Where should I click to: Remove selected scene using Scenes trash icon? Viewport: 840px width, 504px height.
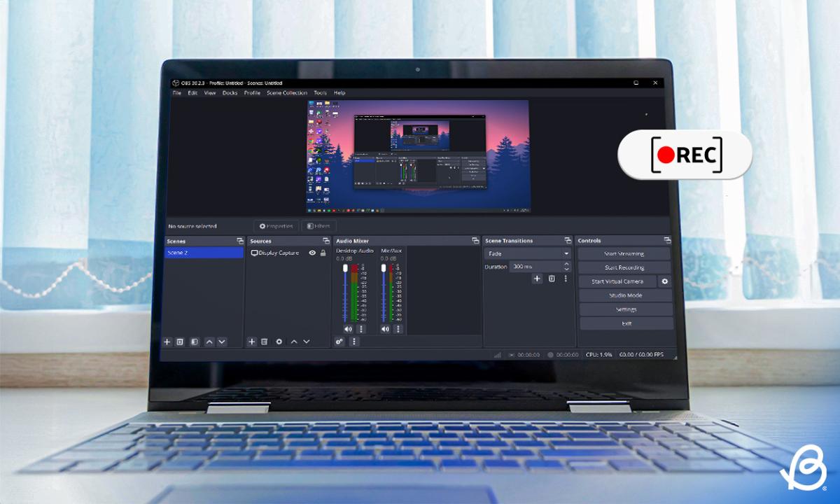(x=180, y=342)
